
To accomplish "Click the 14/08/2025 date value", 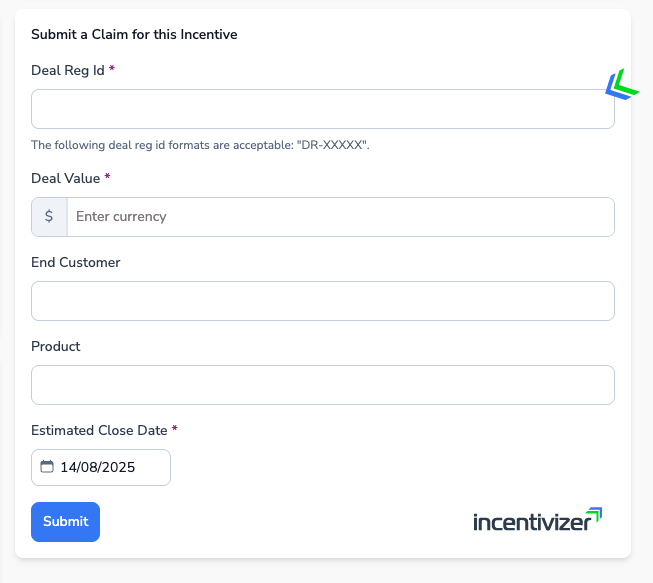I will pos(98,467).
